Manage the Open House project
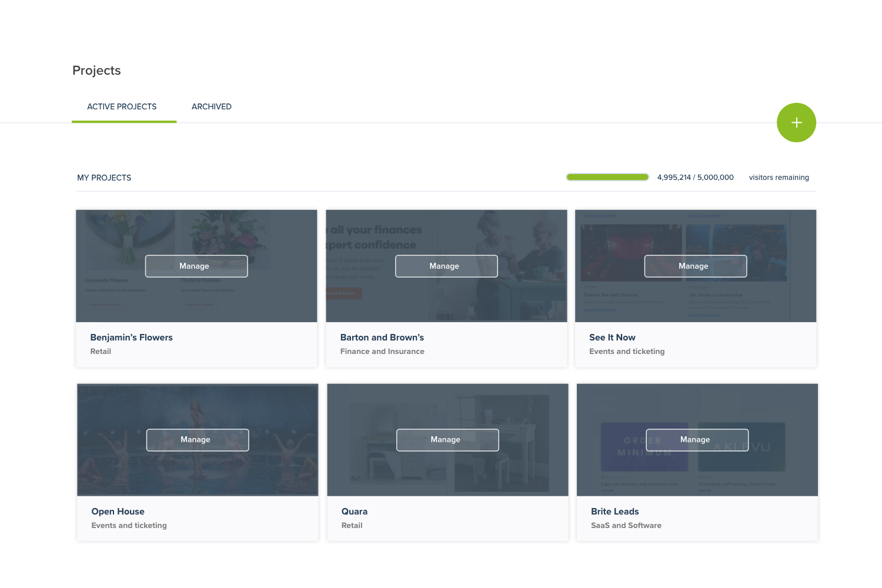Image resolution: width=882 pixels, height=588 pixels. point(198,440)
